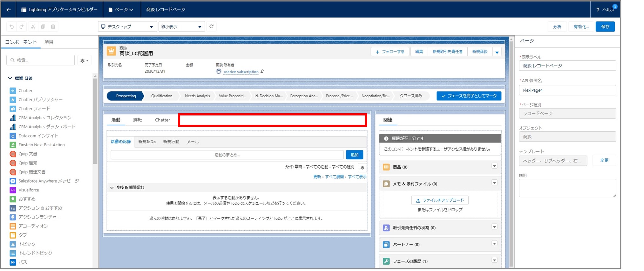Select Quip 関連文書 component
Viewport: 644px width, 271px height.
[28, 172]
